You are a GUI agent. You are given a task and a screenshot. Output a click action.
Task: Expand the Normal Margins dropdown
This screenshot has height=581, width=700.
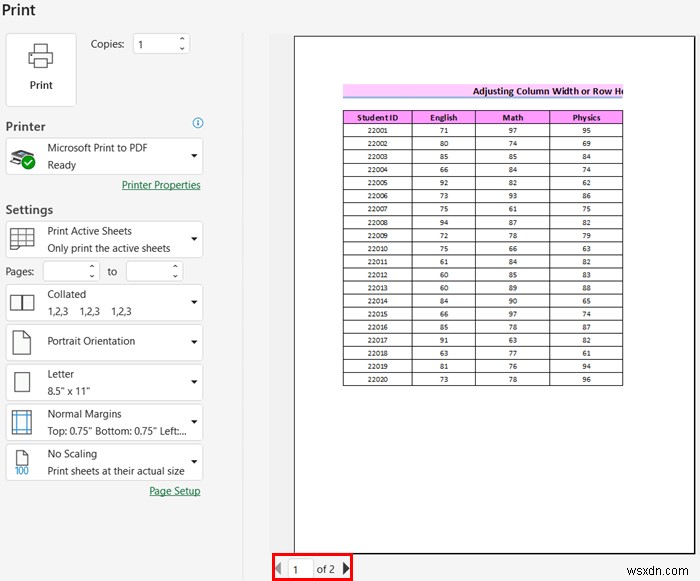coord(194,422)
